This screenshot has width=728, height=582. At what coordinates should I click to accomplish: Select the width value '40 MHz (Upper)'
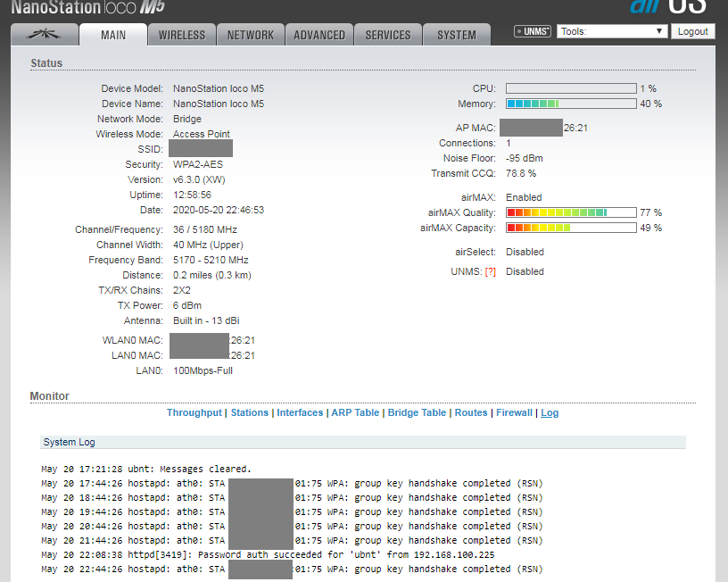pyautogui.click(x=208, y=245)
